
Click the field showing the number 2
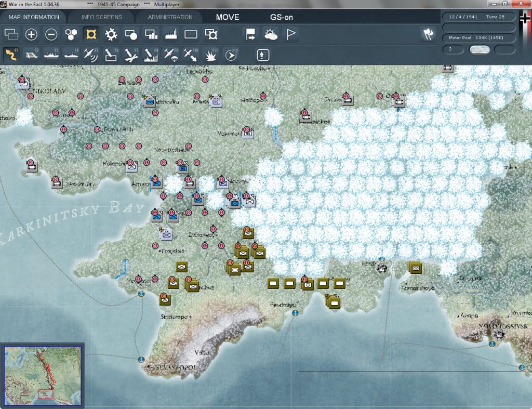(x=453, y=49)
